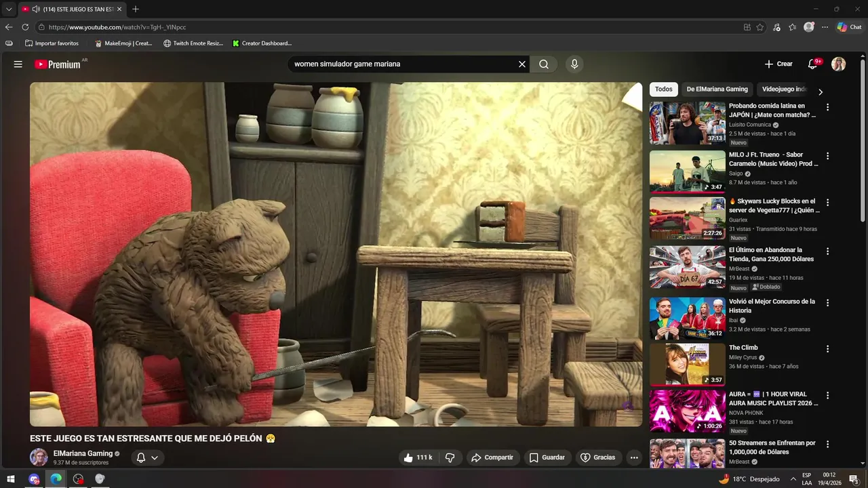Select the Videojuego filter chip
Screen dimensions: 868x488
784,89
